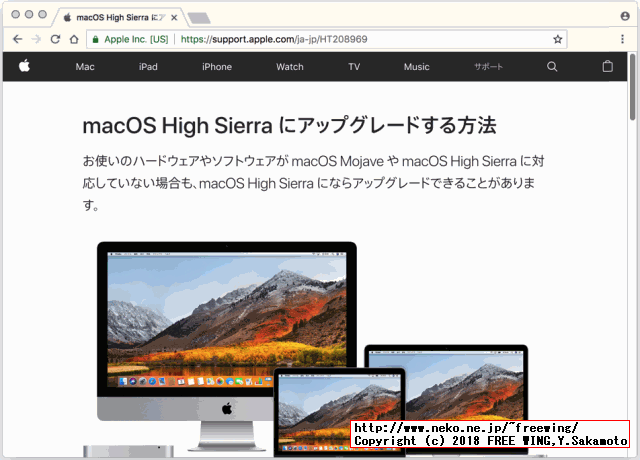Open the shopping bag
This screenshot has height=460, width=640.
click(x=607, y=66)
